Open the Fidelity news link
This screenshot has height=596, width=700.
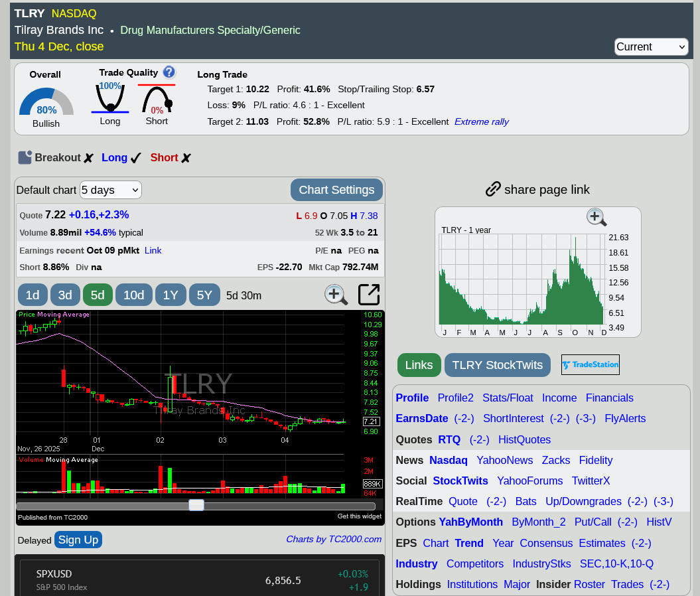[x=596, y=461]
